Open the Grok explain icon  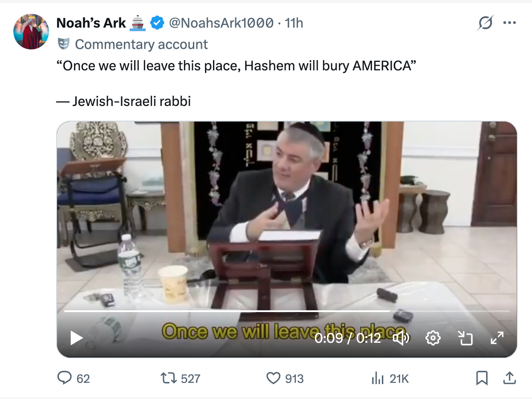(485, 23)
